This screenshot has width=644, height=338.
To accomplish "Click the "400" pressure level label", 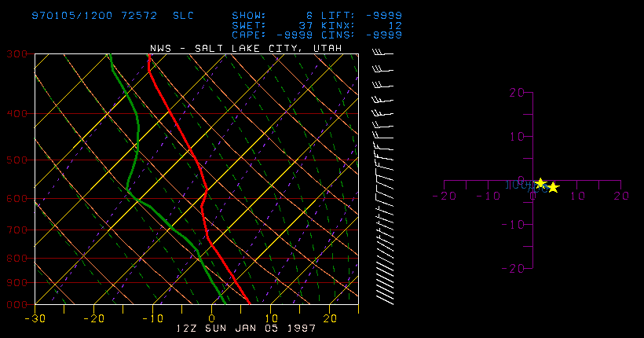I will click(x=16, y=113).
